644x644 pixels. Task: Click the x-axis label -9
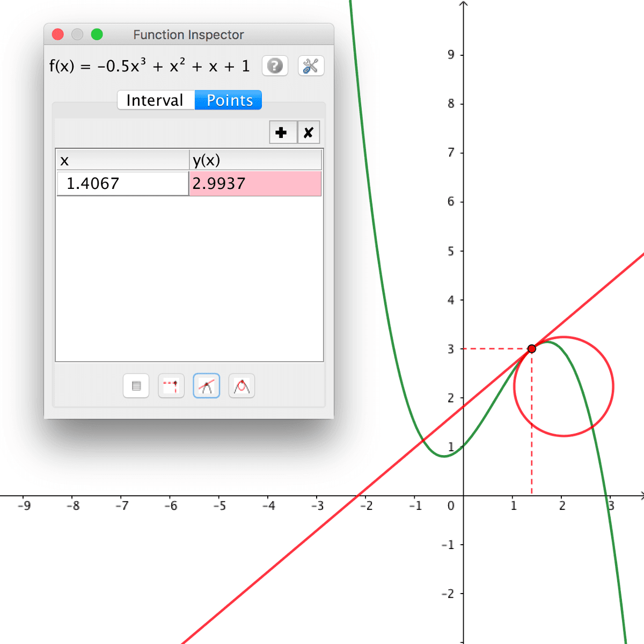coord(24,506)
